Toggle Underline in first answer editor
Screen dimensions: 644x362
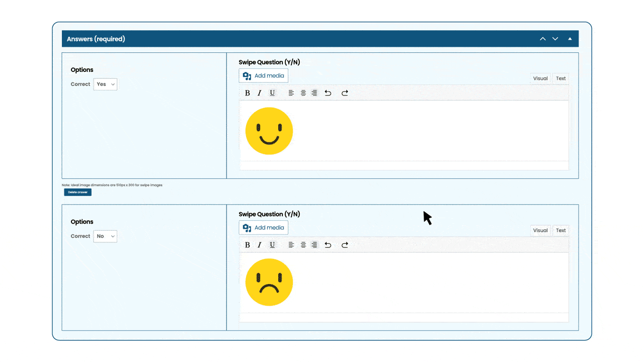click(x=272, y=93)
